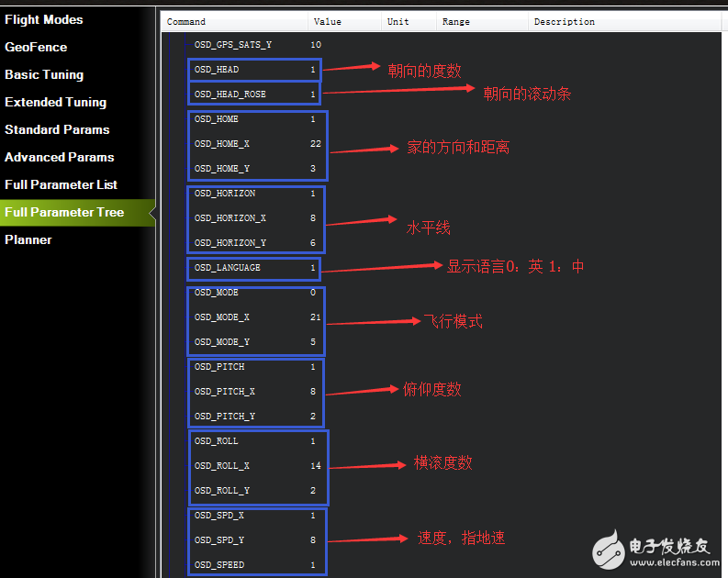Select OSD_MODE_Y parameter
728x578 pixels.
point(221,342)
